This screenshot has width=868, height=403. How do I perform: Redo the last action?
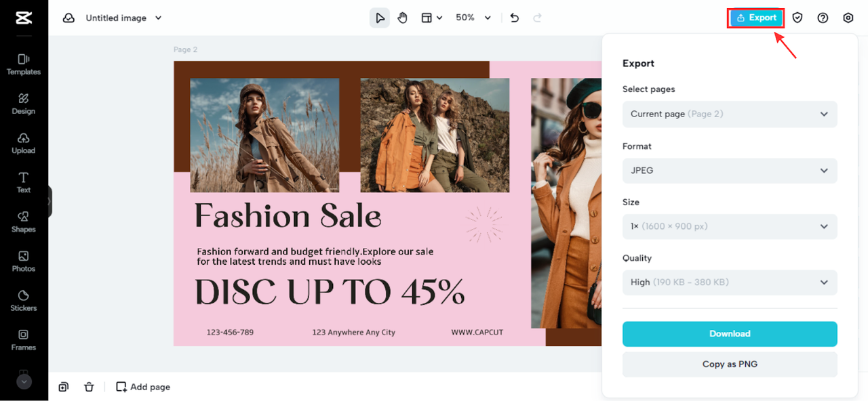pos(538,18)
